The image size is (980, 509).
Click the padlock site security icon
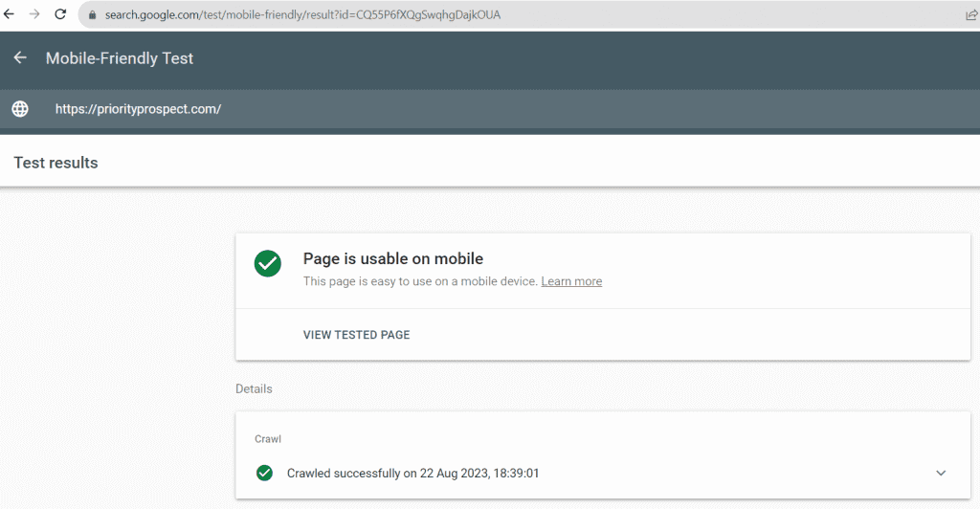(x=93, y=14)
